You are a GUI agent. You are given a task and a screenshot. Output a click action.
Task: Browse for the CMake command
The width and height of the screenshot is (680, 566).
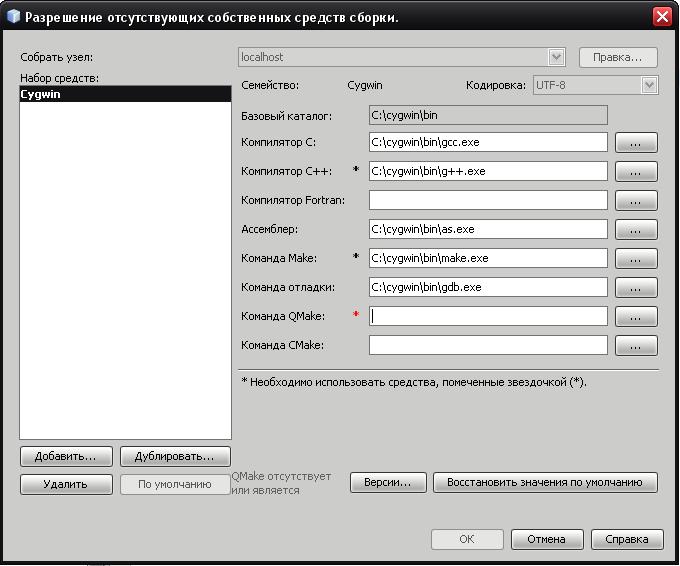point(636,346)
